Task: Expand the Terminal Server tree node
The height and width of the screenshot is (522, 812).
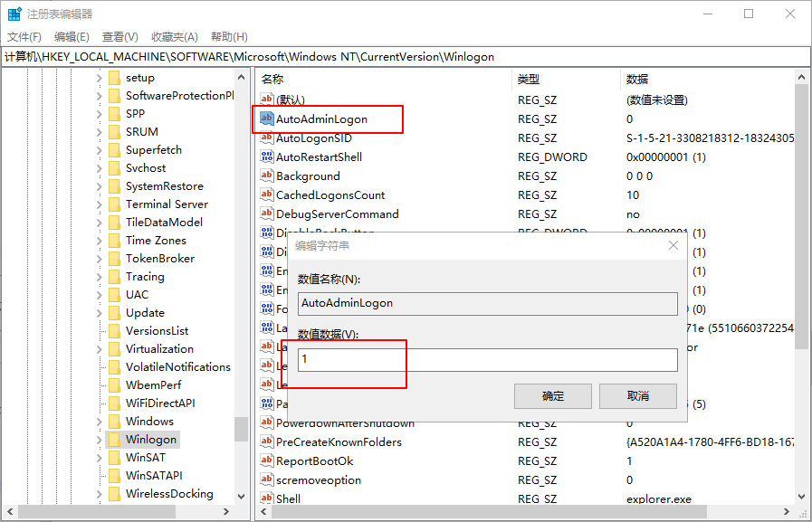Action: [x=101, y=204]
